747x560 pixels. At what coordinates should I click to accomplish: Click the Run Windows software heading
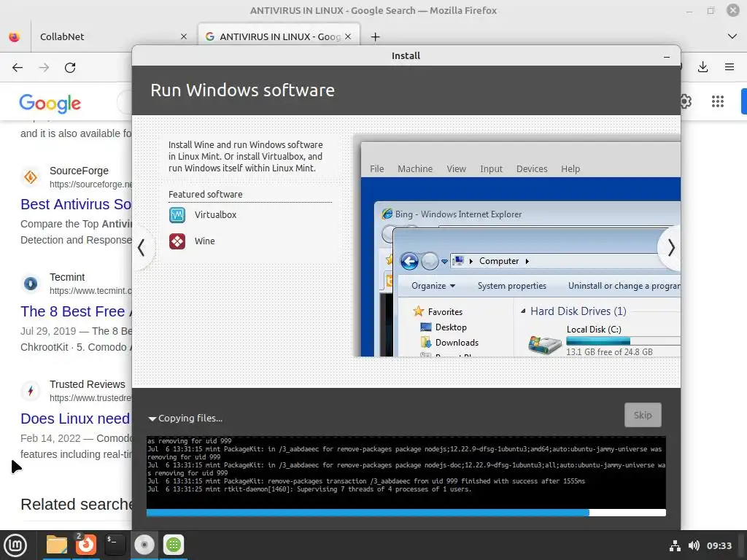[x=242, y=90]
